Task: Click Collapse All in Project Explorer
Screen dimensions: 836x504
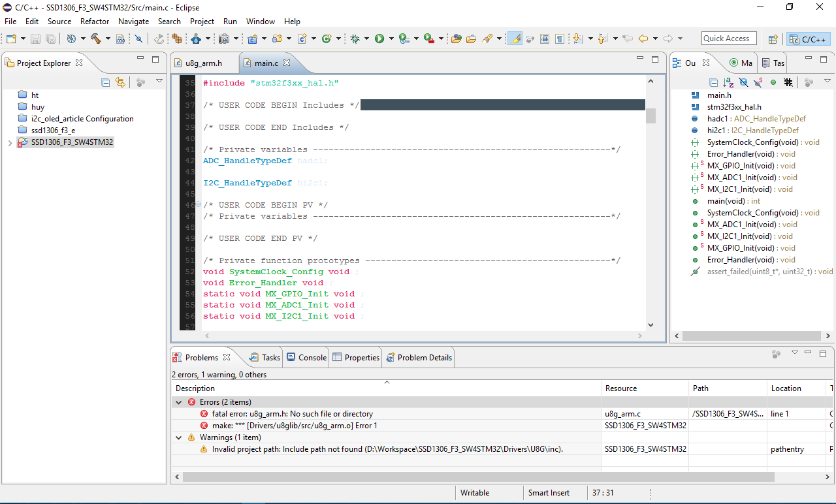Action: (106, 82)
